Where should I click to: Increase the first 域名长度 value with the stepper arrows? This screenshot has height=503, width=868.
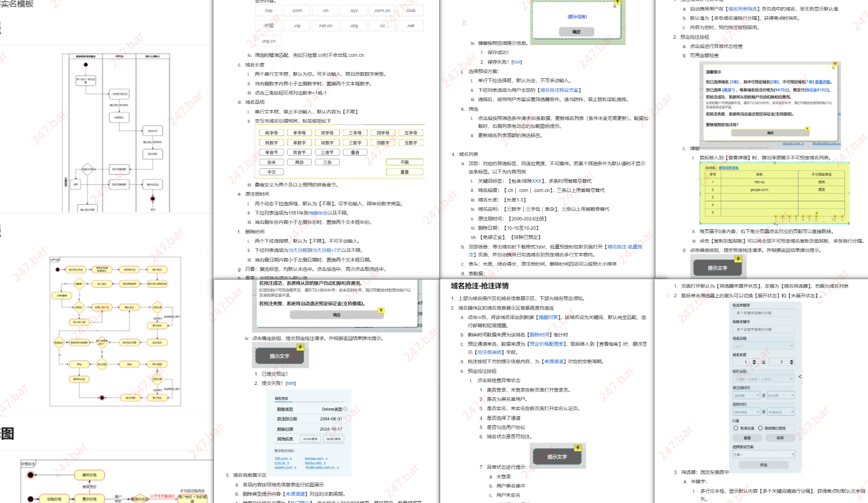pos(754,360)
